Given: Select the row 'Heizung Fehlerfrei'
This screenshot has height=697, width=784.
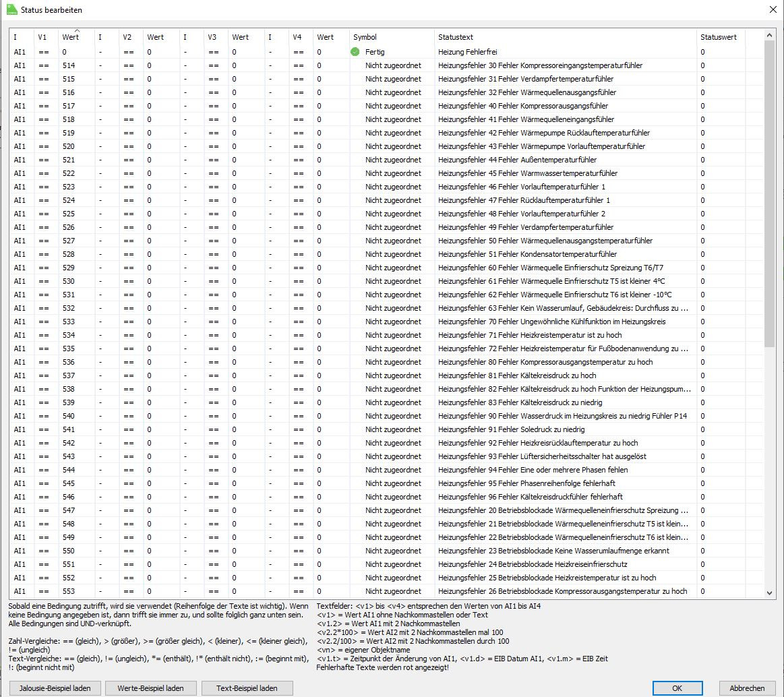Looking at the screenshot, I should point(471,52).
